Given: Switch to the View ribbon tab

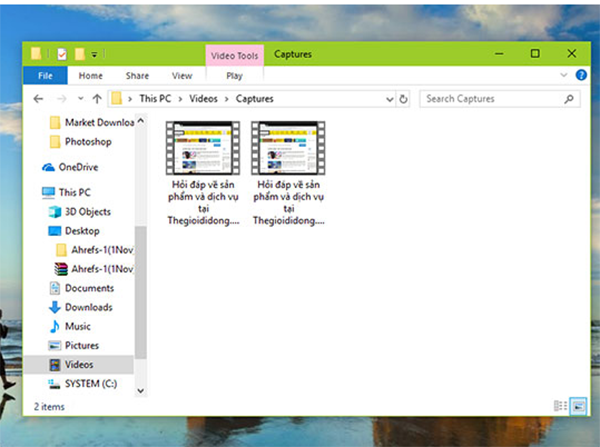Looking at the screenshot, I should (x=181, y=75).
